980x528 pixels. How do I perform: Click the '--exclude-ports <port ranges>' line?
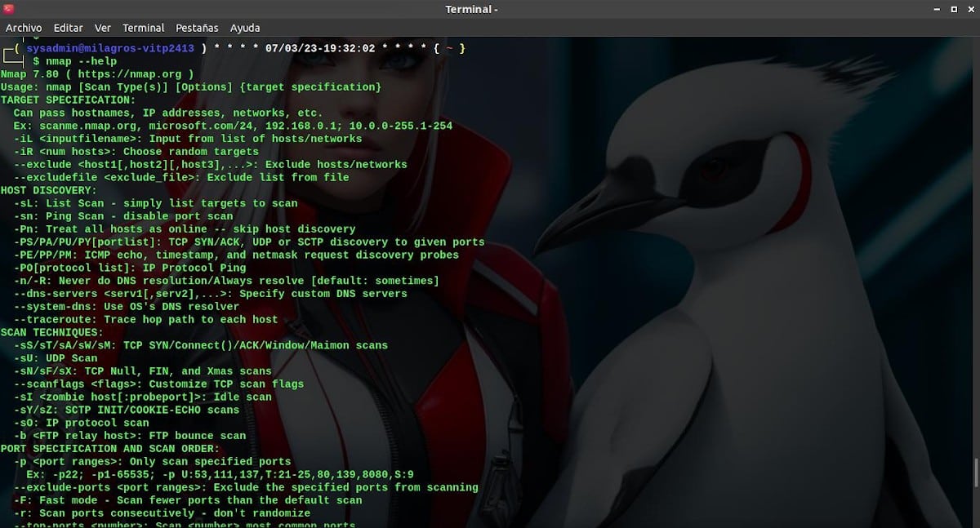click(x=246, y=487)
